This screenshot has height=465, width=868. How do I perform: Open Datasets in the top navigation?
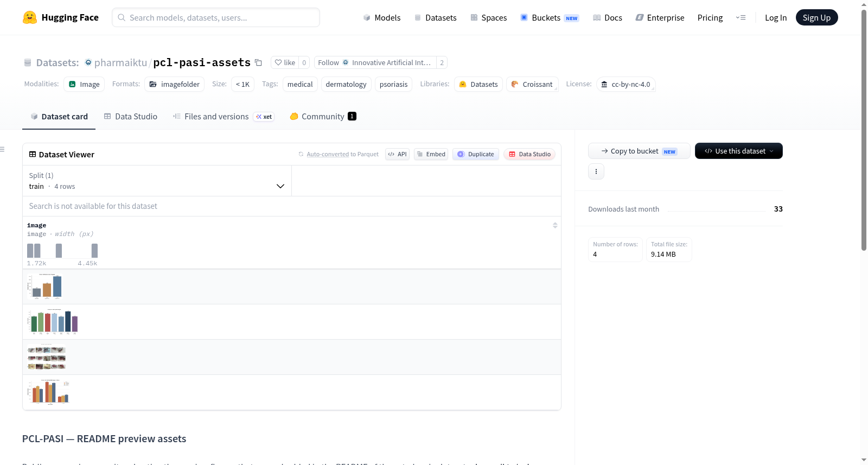click(436, 17)
